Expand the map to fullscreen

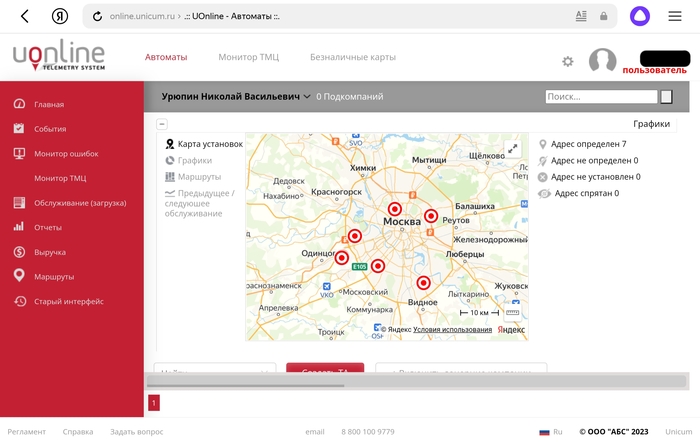point(513,149)
